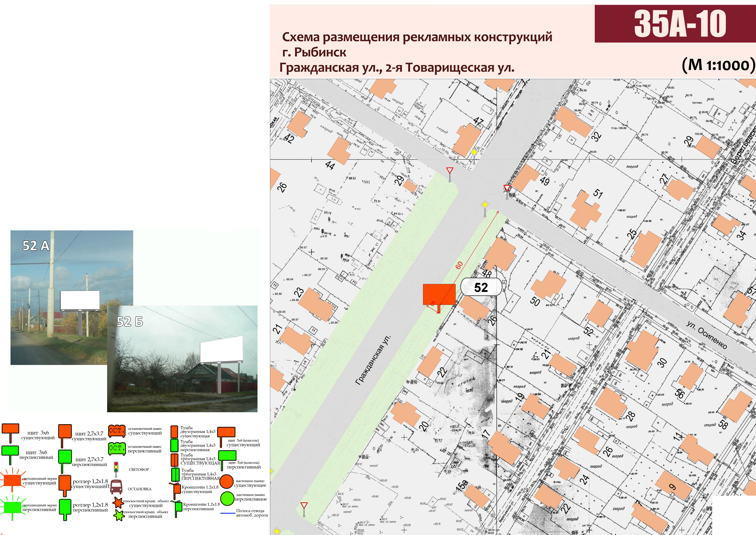Click the green circle wall panel icon
Viewport: 756px width, 535px height.
227,498
